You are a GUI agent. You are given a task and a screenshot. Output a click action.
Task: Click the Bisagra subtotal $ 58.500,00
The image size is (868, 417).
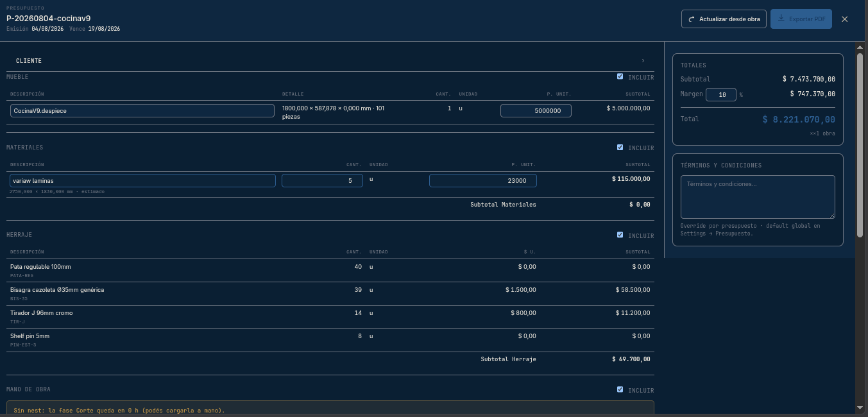(x=633, y=290)
